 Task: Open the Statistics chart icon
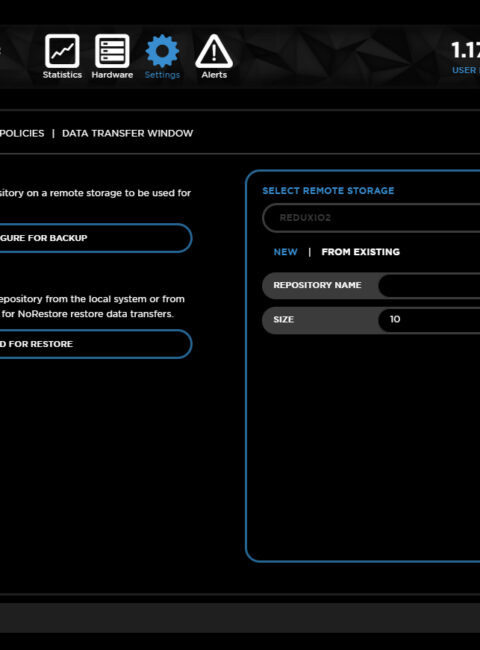point(62,51)
